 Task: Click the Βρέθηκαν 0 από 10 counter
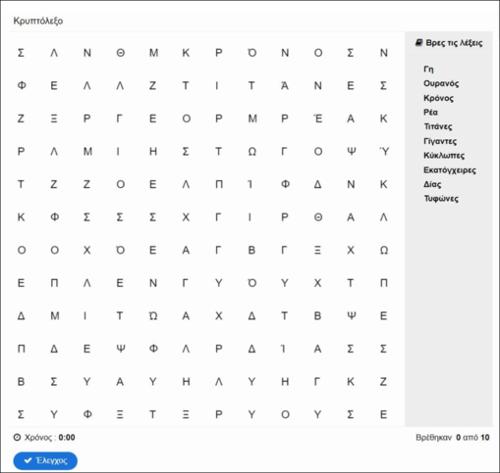[452, 437]
